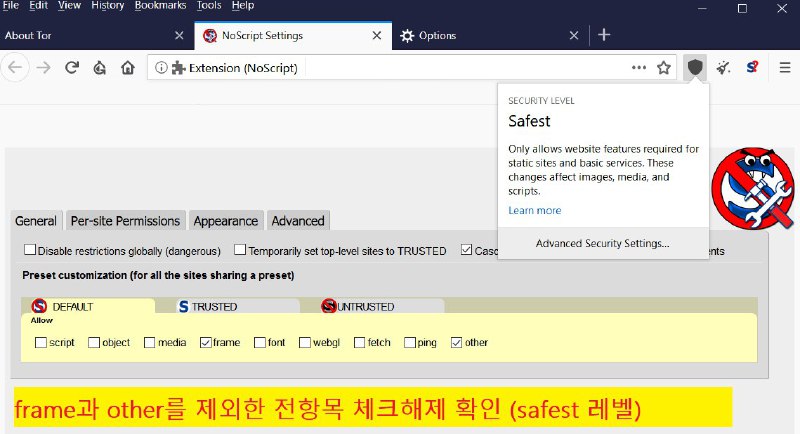Enable Disable restrictions globally checkbox
Viewport: 800px width, 434px height.
[30, 249]
